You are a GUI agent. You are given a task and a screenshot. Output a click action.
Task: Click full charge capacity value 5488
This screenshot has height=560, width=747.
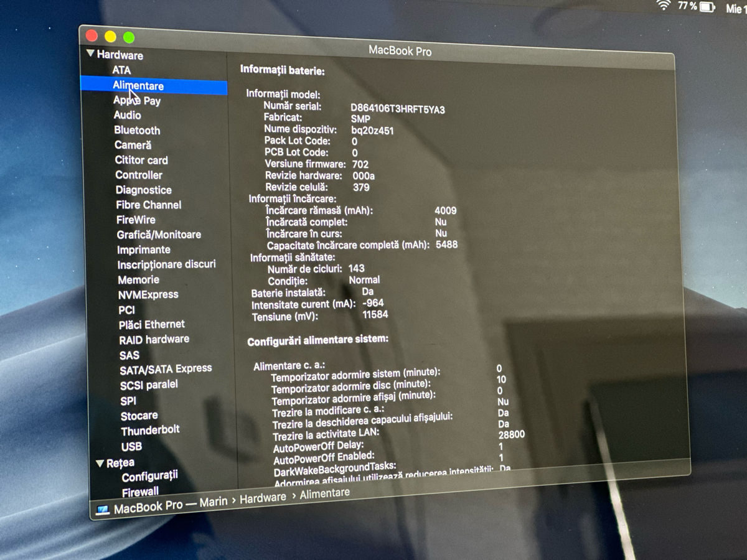447,245
